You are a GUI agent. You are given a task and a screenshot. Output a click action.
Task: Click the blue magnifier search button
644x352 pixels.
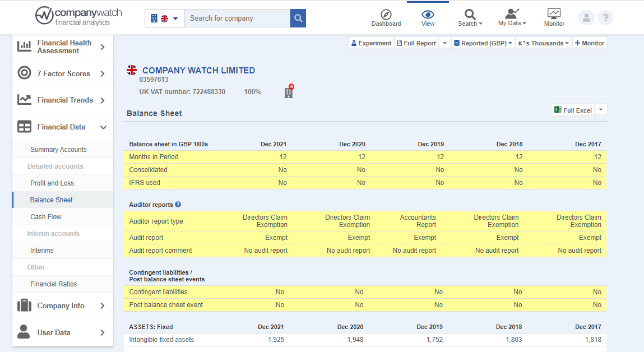pyautogui.click(x=298, y=18)
